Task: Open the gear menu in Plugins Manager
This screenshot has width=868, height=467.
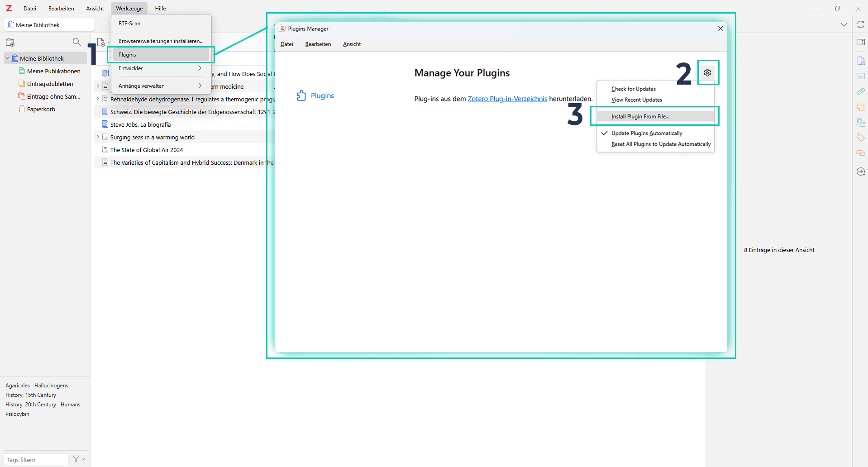Action: (x=707, y=73)
